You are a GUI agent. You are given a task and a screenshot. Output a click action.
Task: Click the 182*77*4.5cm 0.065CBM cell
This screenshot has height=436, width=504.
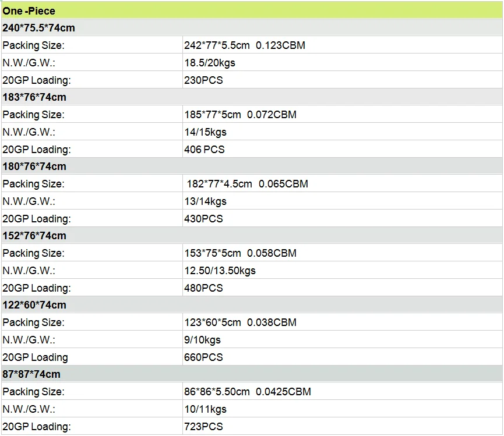pyautogui.click(x=247, y=184)
